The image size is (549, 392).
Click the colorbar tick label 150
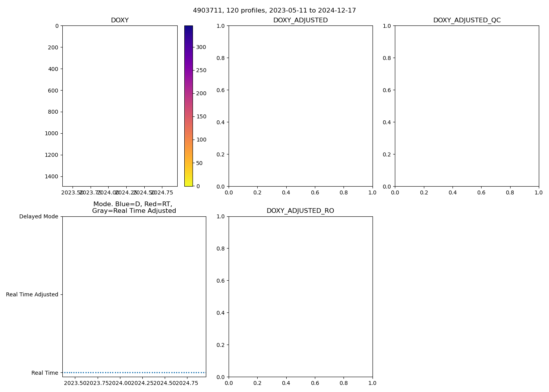[x=201, y=116]
